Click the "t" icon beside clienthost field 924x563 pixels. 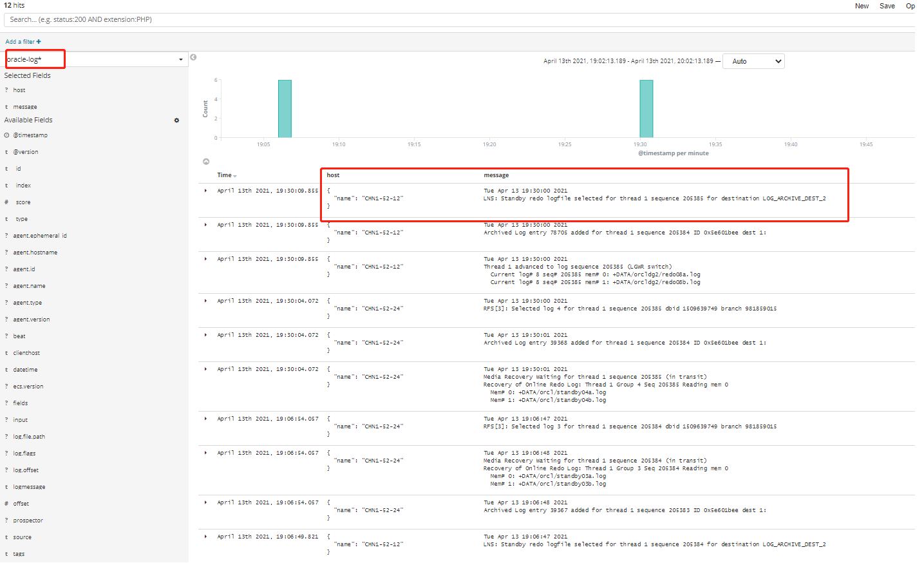click(x=7, y=352)
